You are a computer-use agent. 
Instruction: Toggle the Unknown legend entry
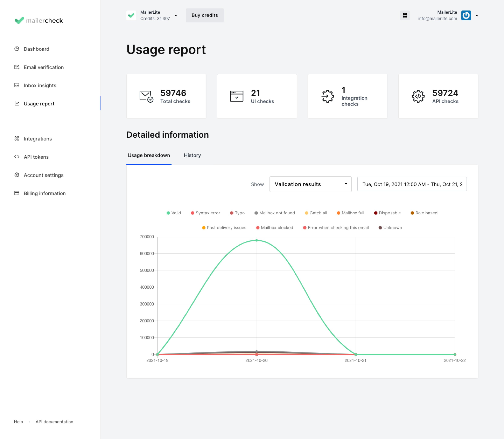coord(390,228)
